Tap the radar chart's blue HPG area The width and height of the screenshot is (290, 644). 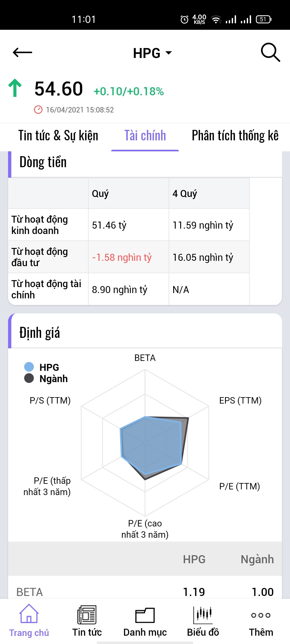(x=150, y=445)
